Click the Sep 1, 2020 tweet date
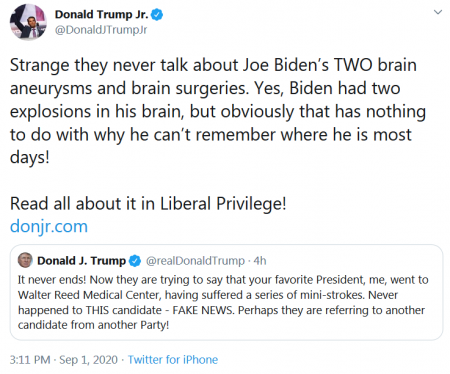Image resolution: width=450 pixels, height=374 pixels. [x=89, y=360]
